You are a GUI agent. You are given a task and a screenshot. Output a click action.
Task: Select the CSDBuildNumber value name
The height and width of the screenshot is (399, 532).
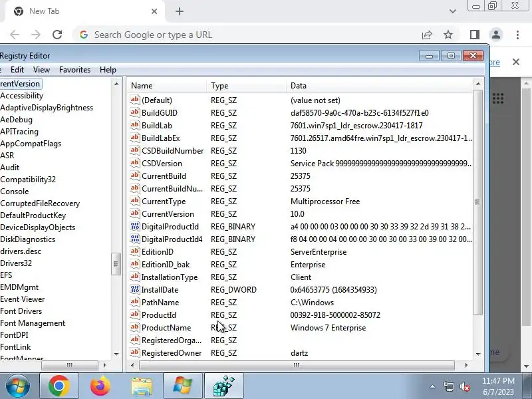pos(172,151)
